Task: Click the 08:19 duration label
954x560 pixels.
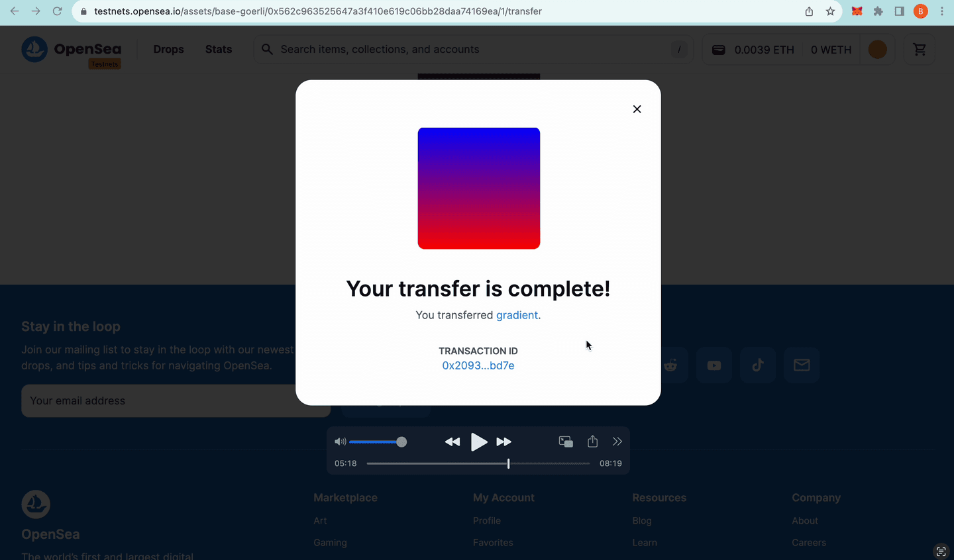Action: click(x=611, y=463)
